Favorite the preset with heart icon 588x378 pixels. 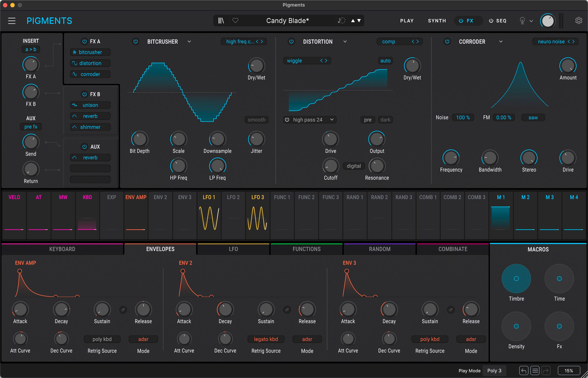[235, 21]
